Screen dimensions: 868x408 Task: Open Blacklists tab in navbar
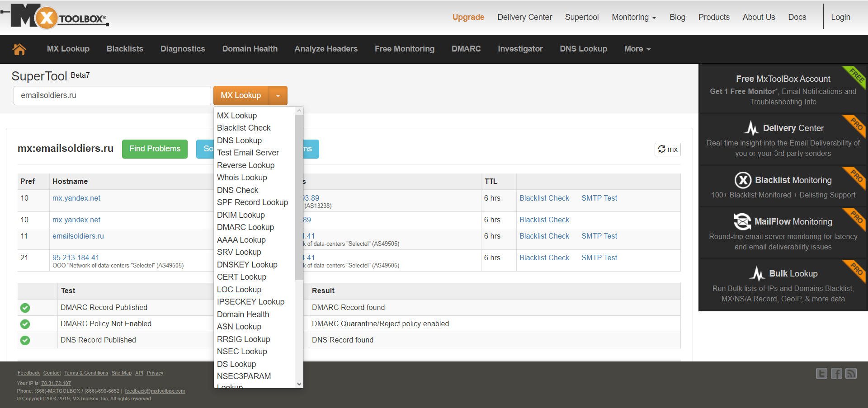[x=125, y=49]
